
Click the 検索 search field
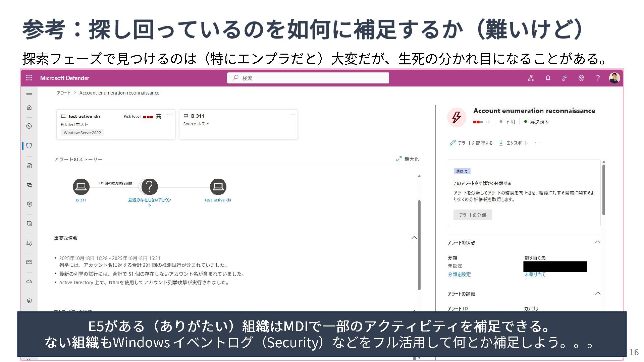[x=308, y=78]
